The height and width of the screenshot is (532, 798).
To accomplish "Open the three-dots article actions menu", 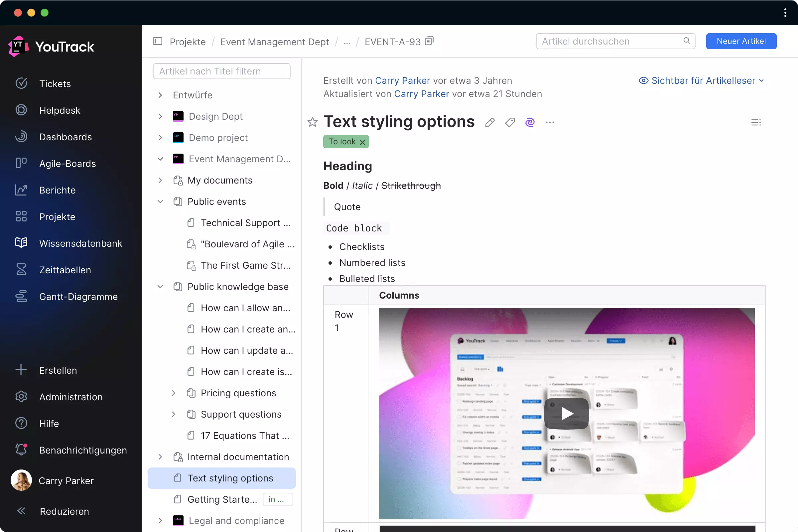I will [550, 122].
